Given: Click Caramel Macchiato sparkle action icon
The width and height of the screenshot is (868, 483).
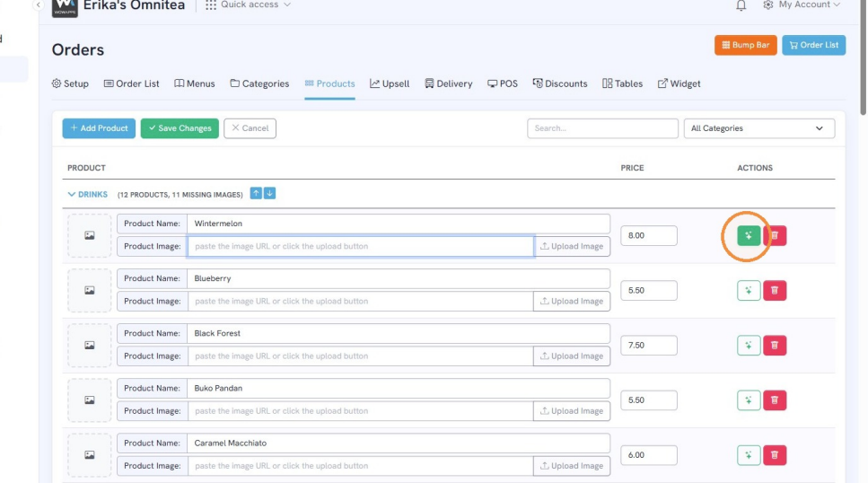Looking at the screenshot, I should [749, 455].
